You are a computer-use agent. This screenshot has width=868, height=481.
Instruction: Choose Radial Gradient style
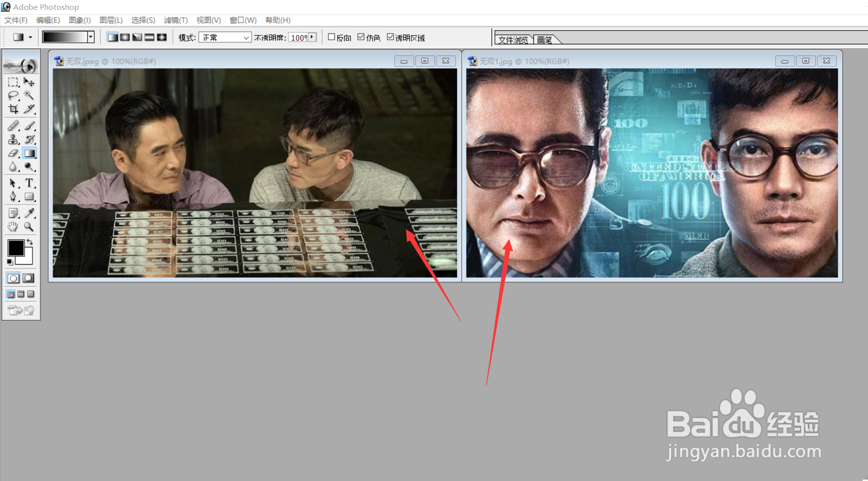(125, 37)
